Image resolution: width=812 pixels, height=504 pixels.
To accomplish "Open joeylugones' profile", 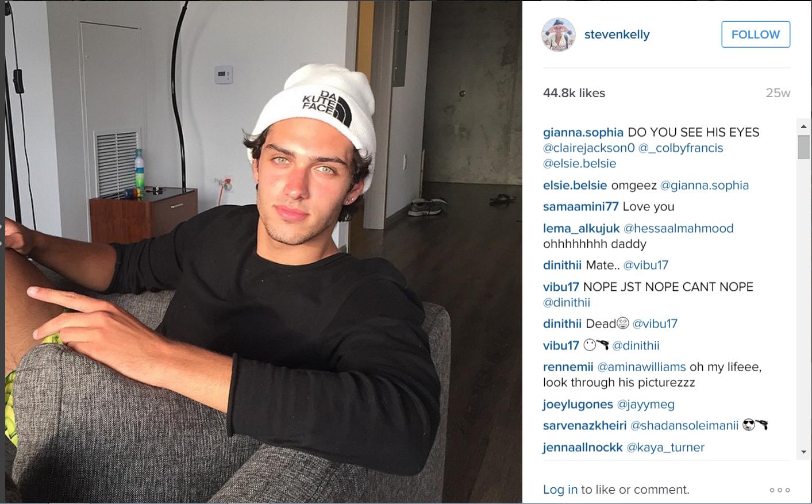I will tap(578, 404).
